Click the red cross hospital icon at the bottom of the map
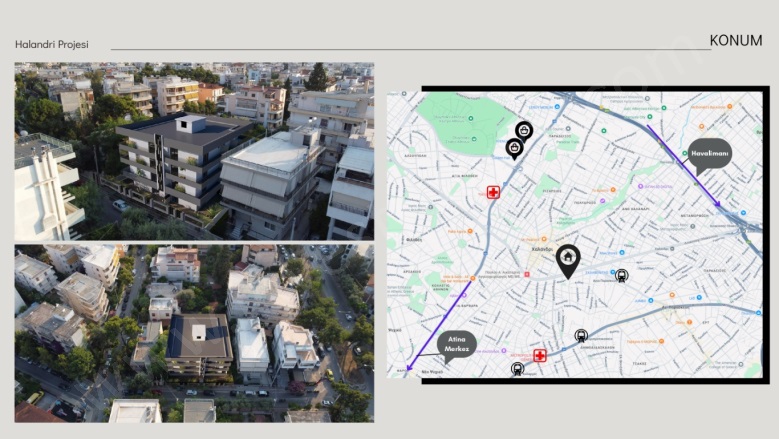Viewport: 779px width, 439px height. [539, 355]
